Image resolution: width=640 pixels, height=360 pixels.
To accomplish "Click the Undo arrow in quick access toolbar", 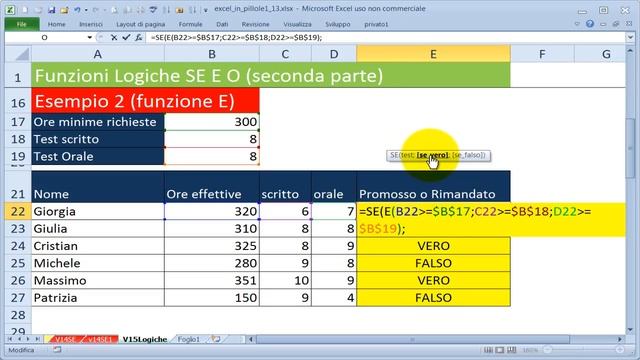I will point(77,10).
